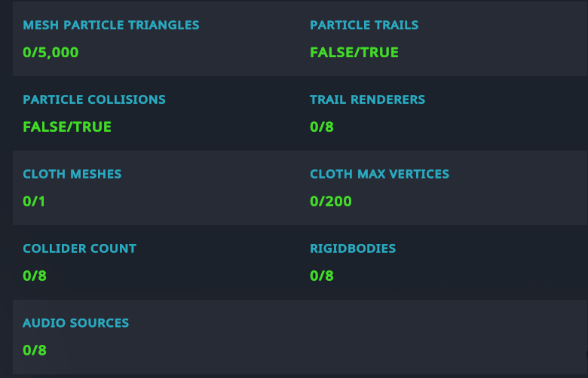The width and height of the screenshot is (588, 378).
Task: Click the Mesh Particle Triangles label
Action: [111, 25]
